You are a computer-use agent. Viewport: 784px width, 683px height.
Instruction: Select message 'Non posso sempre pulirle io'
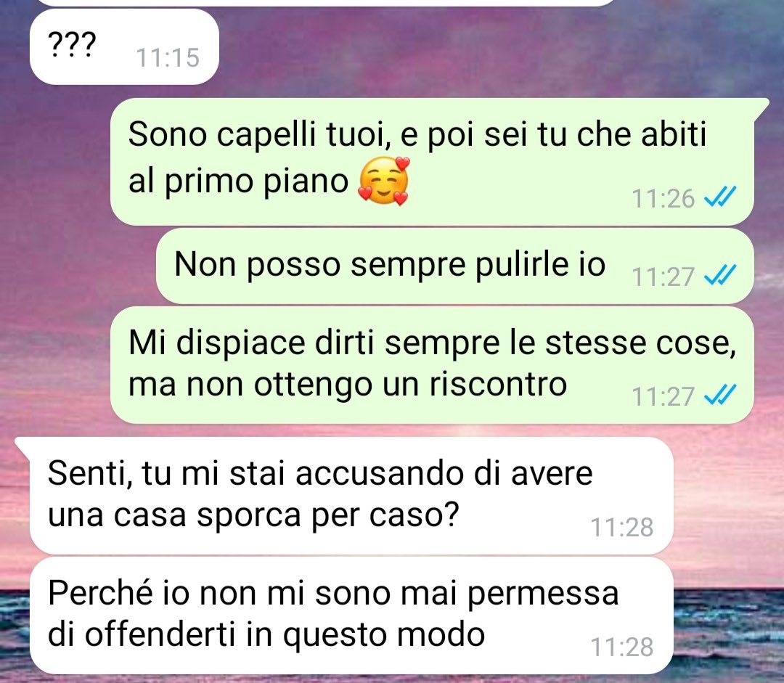pyautogui.click(x=455, y=266)
